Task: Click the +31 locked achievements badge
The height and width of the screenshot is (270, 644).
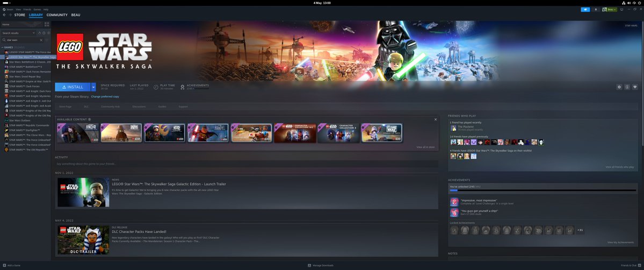Action: 580,230
